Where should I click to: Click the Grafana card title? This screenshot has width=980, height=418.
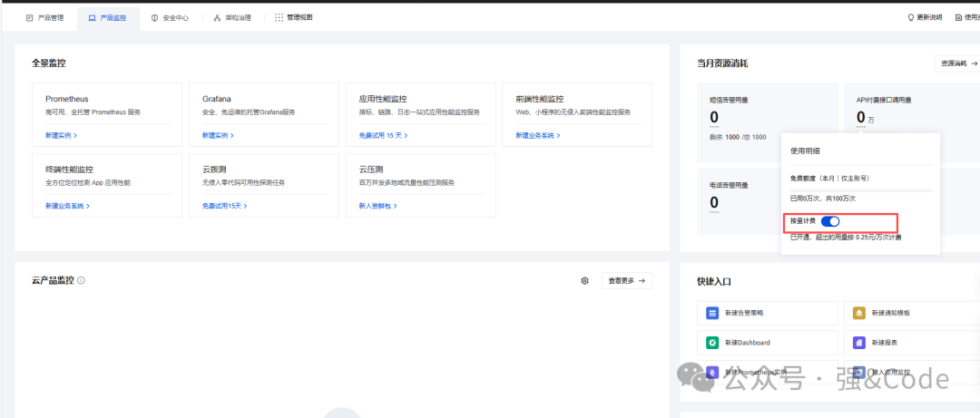click(216, 99)
